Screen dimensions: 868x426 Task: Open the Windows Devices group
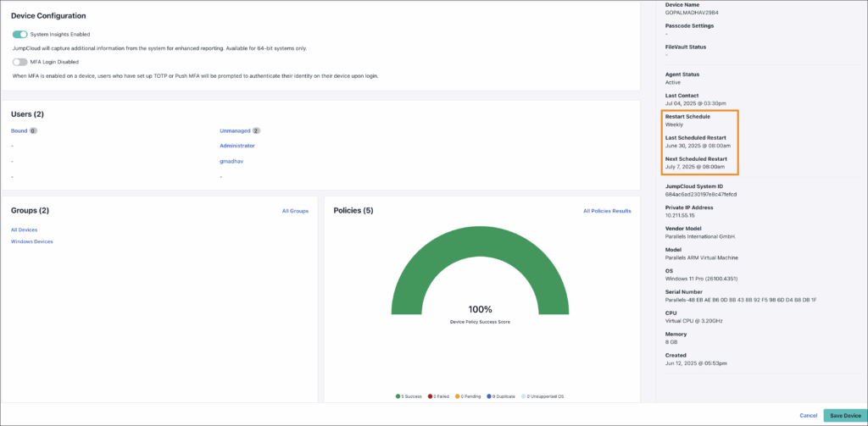pyautogui.click(x=31, y=241)
